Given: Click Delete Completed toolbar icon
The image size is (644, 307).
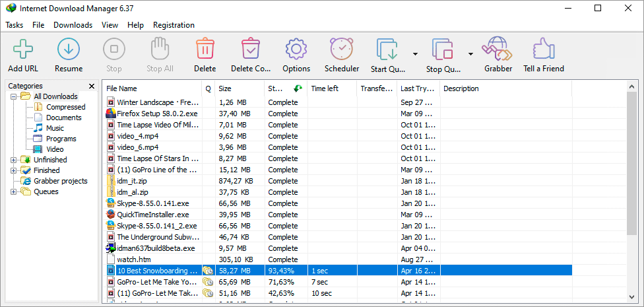Looking at the screenshot, I should point(251,50).
